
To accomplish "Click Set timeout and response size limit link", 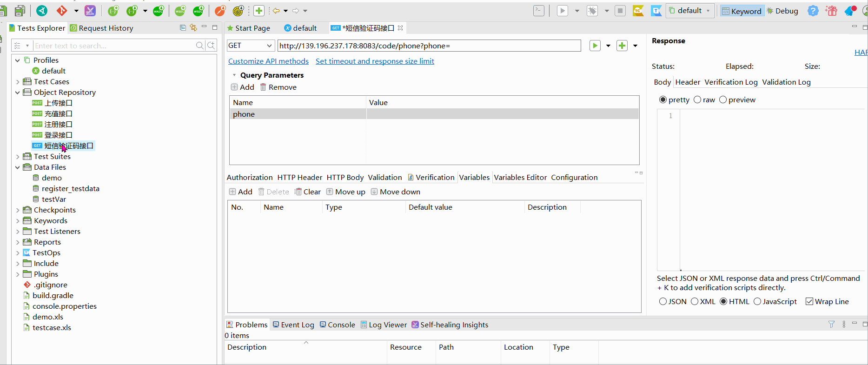I will [x=375, y=61].
